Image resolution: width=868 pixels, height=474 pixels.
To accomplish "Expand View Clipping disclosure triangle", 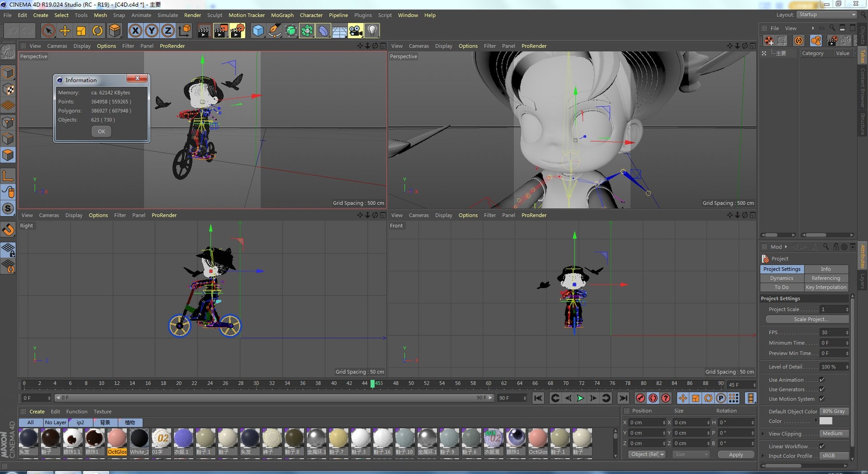I will coord(763,434).
